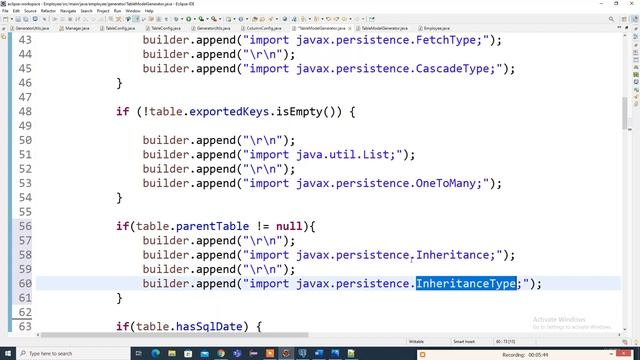Viewport: 640px width, 360px height.
Task: Click the green Run toolbar button
Action: (189, 19)
